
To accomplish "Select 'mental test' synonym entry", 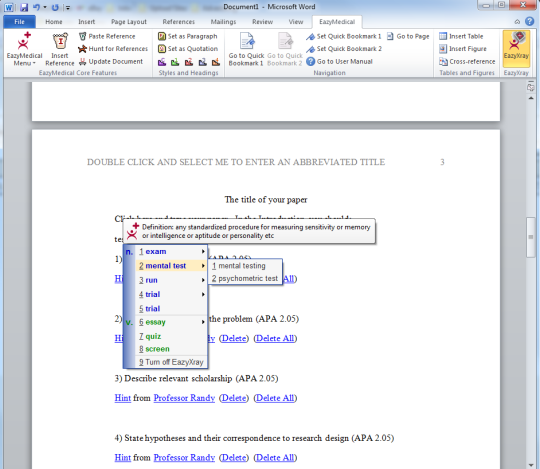I will pos(172,266).
